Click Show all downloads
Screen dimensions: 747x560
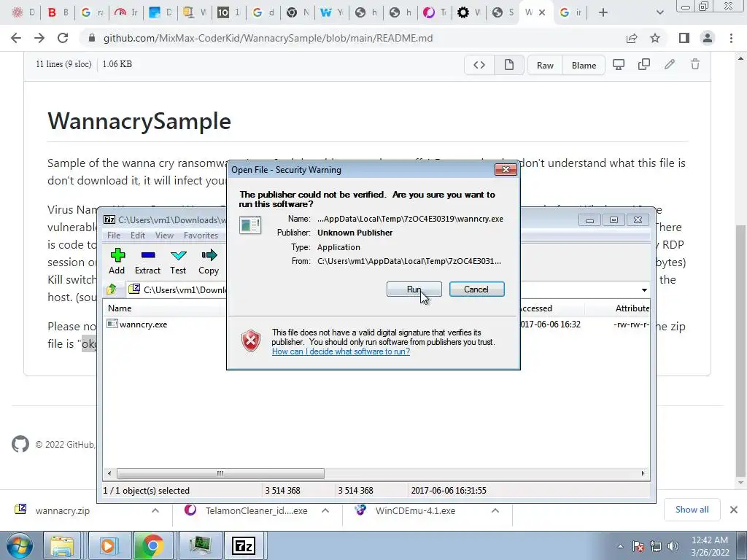692,510
